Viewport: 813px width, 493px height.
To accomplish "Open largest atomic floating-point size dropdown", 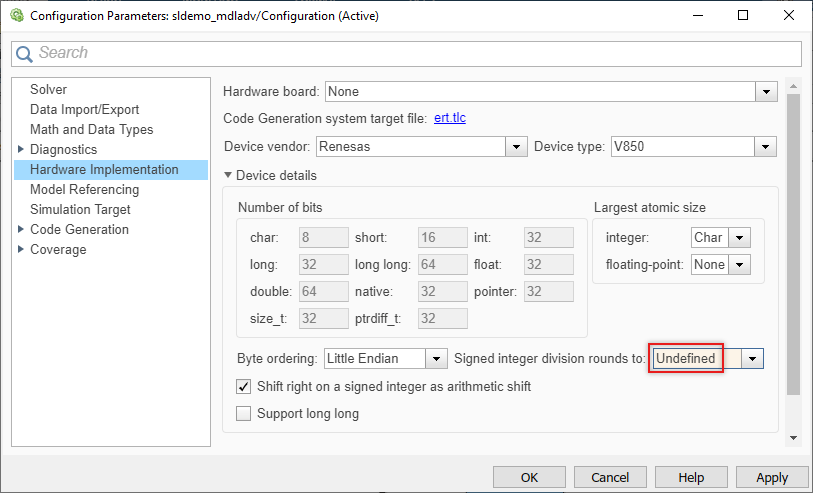I will (738, 265).
